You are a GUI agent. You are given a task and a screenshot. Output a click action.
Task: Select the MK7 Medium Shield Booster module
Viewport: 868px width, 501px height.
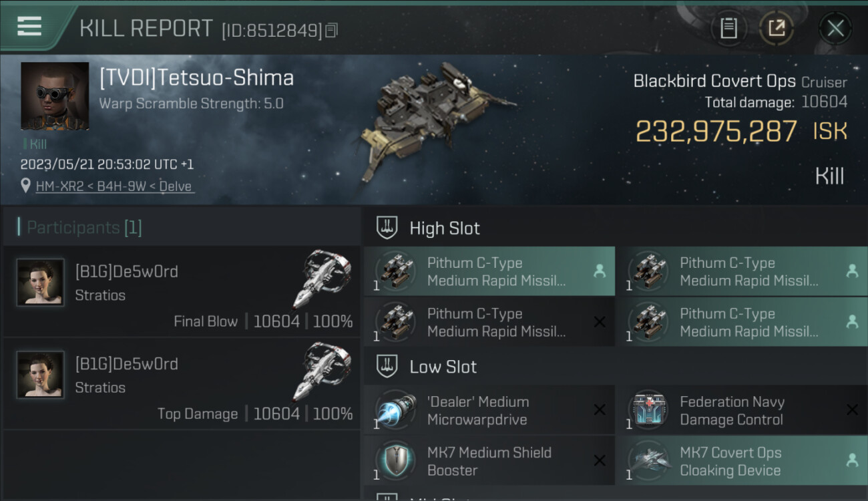click(x=489, y=461)
